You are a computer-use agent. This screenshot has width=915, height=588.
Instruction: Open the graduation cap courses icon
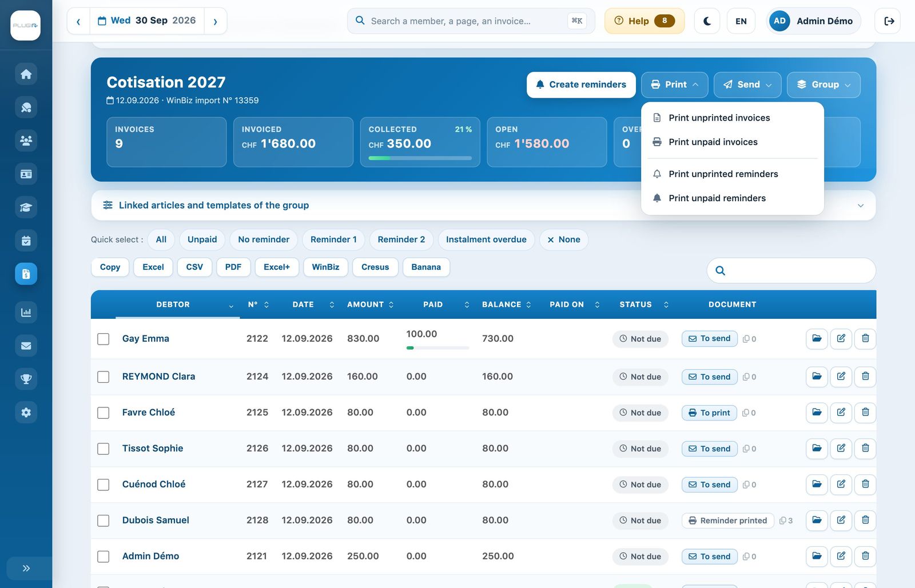pos(26,207)
